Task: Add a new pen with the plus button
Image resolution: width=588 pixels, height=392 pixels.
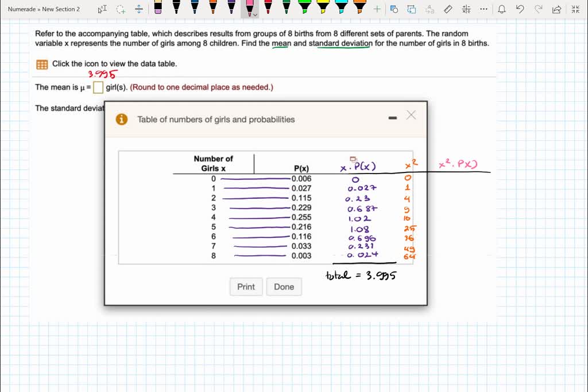Action: coord(376,8)
